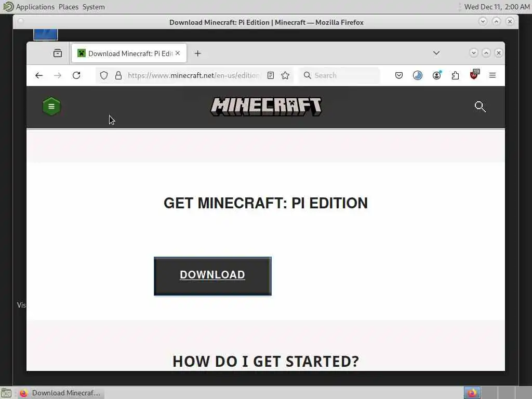The height and width of the screenshot is (399, 532).
Task: Bookmark this page with the star
Action: coord(285,75)
